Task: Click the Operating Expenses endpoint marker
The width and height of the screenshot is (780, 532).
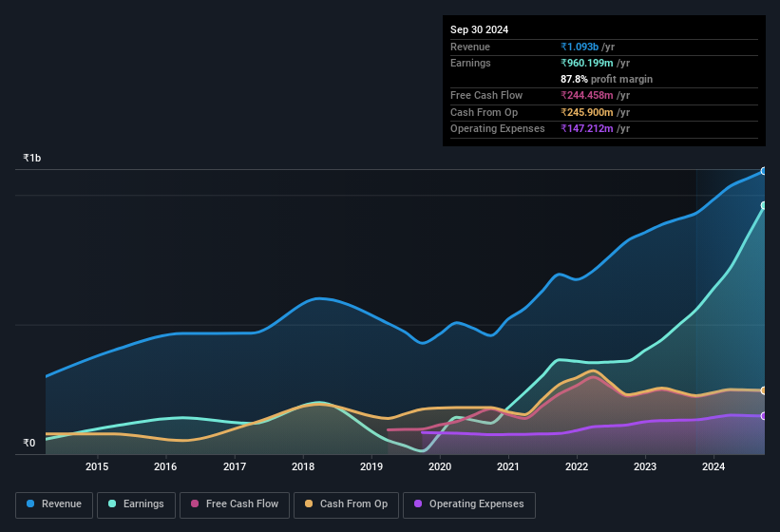Action: tap(764, 416)
